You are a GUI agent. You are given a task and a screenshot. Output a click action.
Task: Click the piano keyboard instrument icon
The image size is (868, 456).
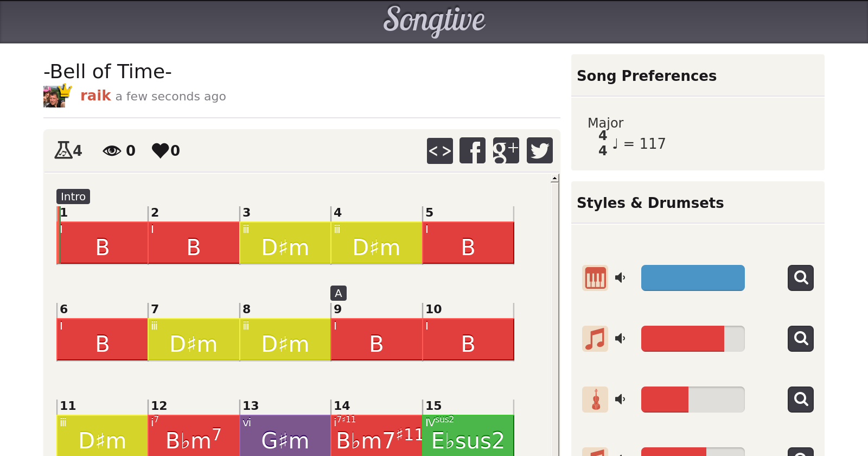(595, 278)
